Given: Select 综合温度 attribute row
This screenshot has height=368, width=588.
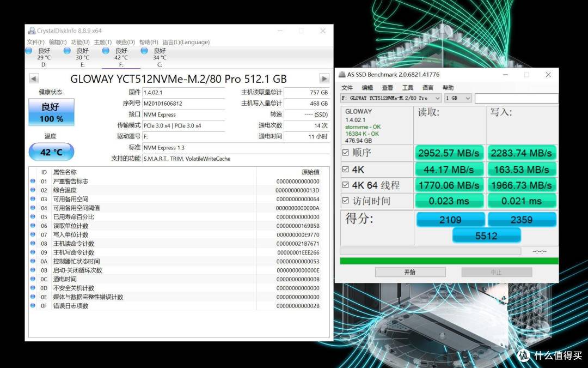Looking at the screenshot, I should [175, 190].
